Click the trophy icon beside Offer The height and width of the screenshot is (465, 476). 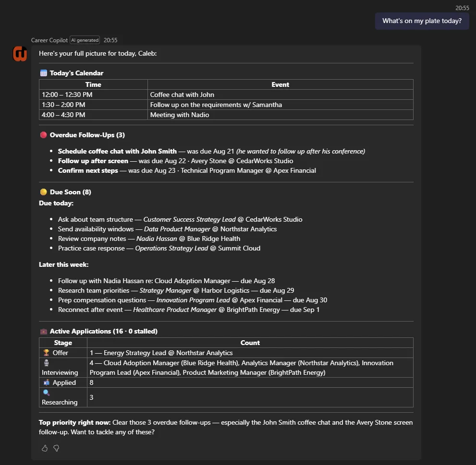(46, 353)
